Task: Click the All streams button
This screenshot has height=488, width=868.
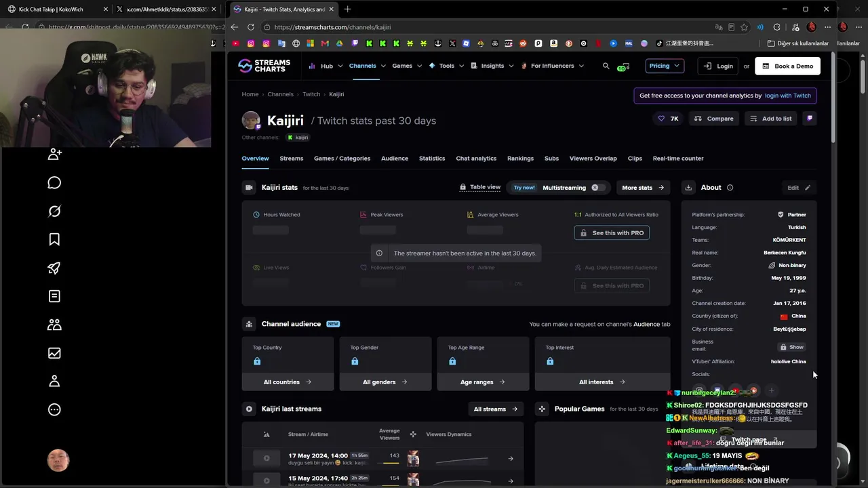Action: pos(496,409)
